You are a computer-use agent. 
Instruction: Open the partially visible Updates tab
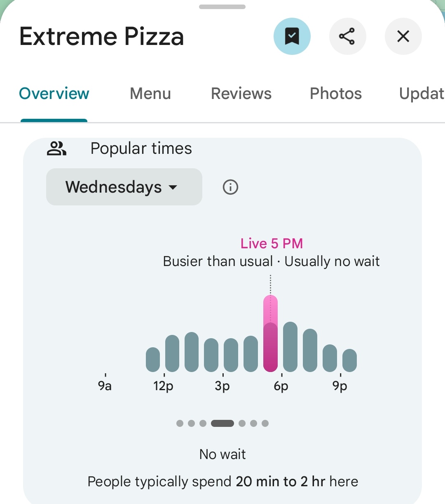tap(421, 94)
